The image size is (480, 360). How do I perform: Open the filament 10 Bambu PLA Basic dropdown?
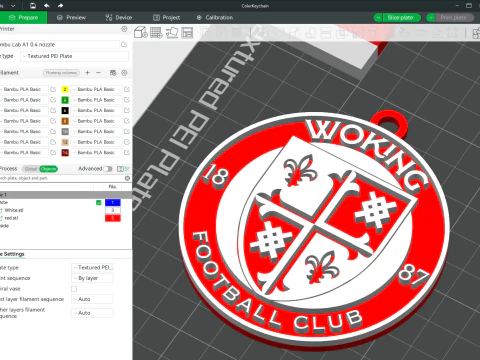pos(96,132)
